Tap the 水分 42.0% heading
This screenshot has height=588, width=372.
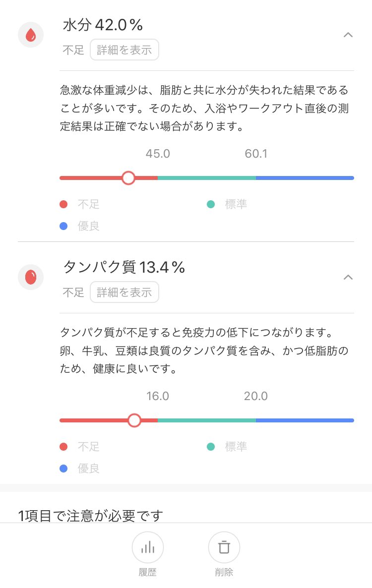(103, 25)
